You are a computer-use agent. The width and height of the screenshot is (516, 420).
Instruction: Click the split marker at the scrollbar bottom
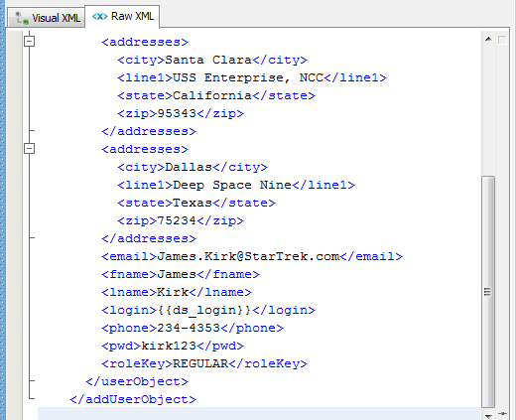coord(502,414)
